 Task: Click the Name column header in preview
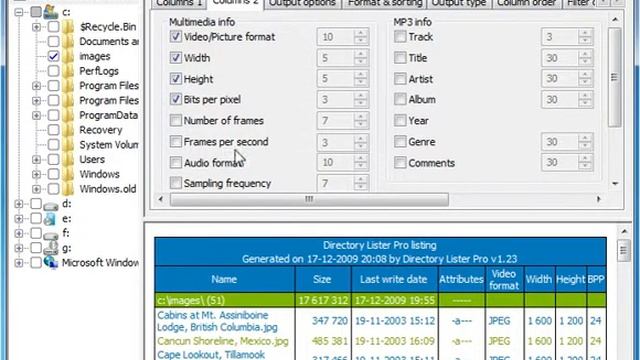point(224,279)
